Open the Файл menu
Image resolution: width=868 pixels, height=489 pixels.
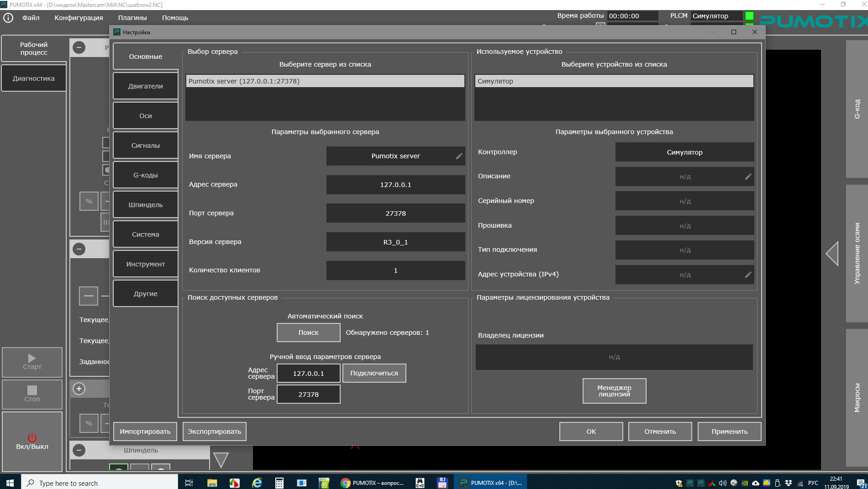tap(31, 18)
